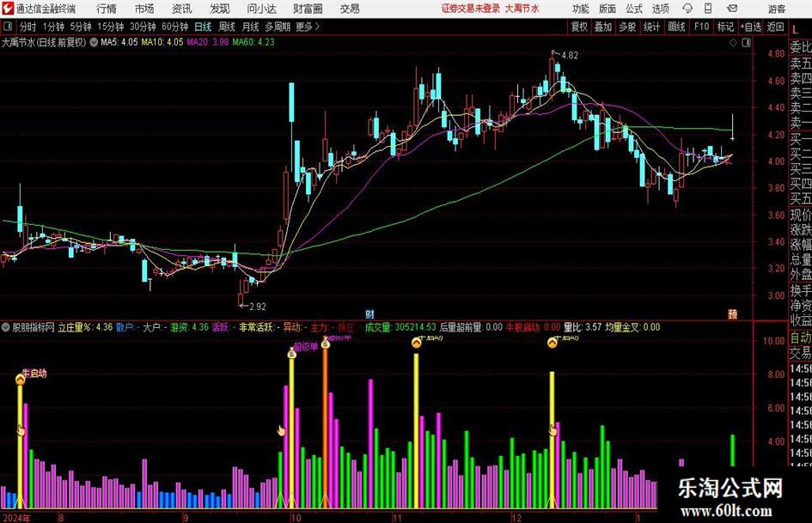This screenshot has width=812, height=523.
Task: Click 牛启动 signal icon at far left
Action: [21, 380]
